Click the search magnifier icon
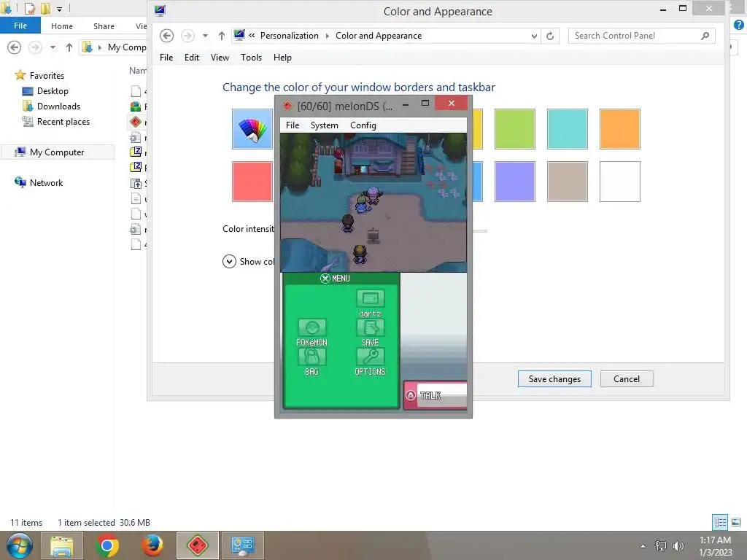 tap(705, 36)
